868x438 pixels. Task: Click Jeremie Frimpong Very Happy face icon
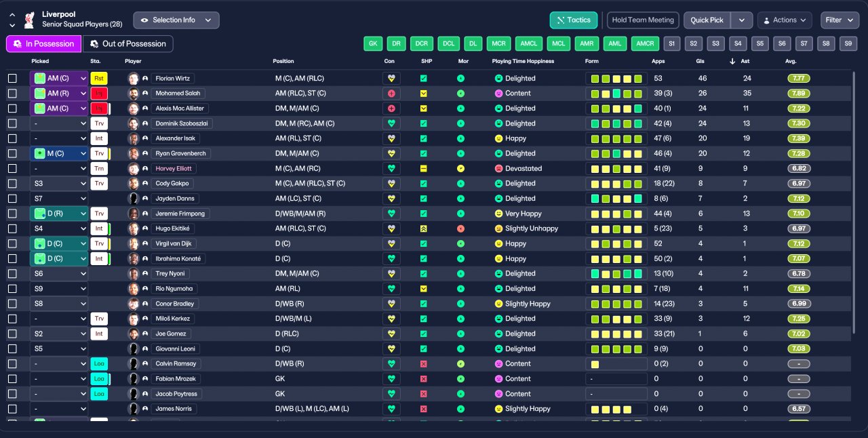pyautogui.click(x=498, y=214)
